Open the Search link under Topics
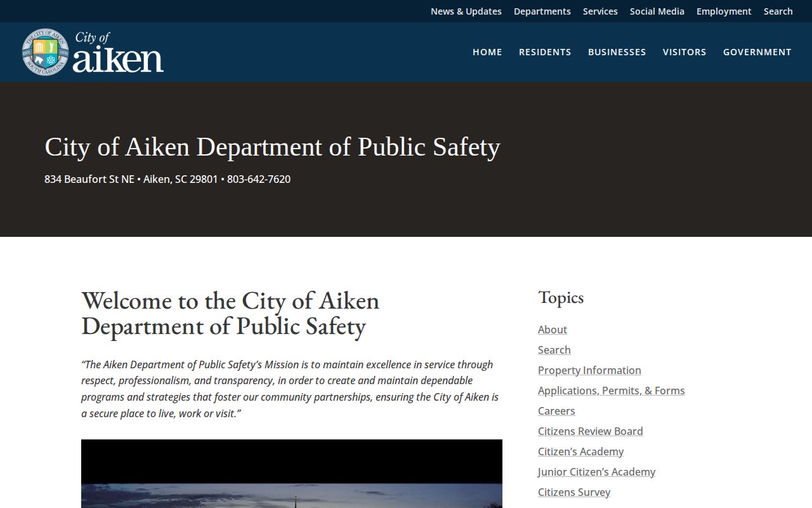 click(554, 350)
